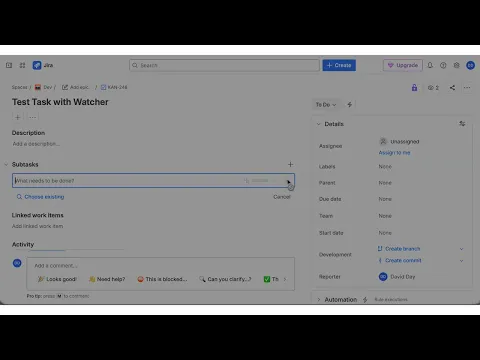Image resolution: width=480 pixels, height=360 pixels.
Task: Click the Parent None value
Action: tap(385, 183)
